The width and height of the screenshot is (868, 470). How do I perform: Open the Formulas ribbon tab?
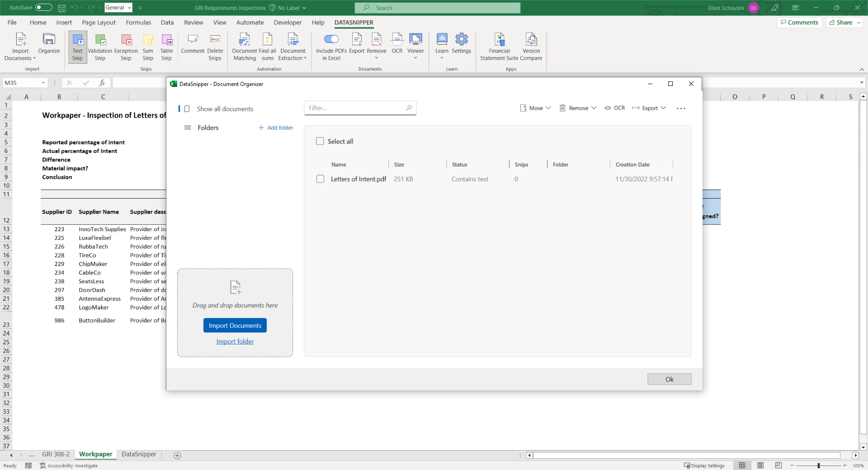pos(138,23)
